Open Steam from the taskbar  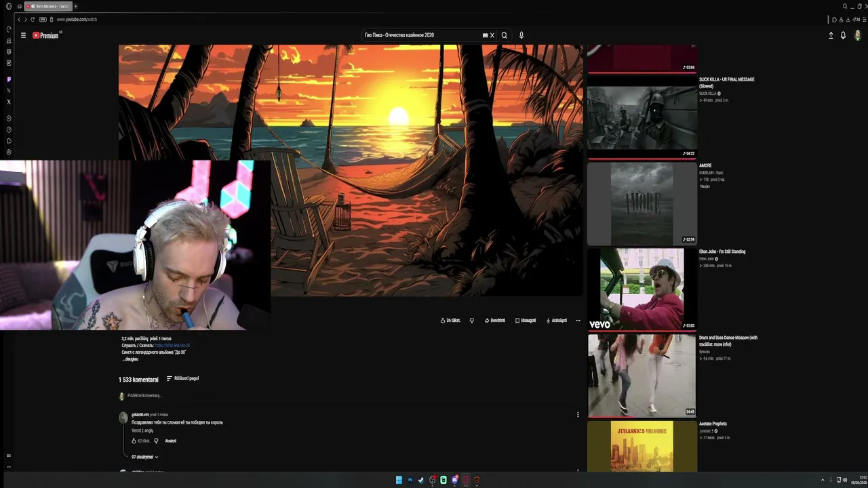click(x=421, y=480)
